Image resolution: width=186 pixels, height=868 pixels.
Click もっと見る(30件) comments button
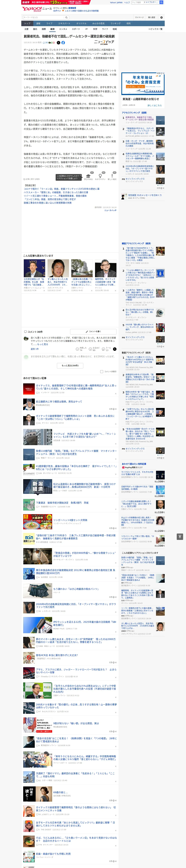pyautogui.click(x=70, y=365)
